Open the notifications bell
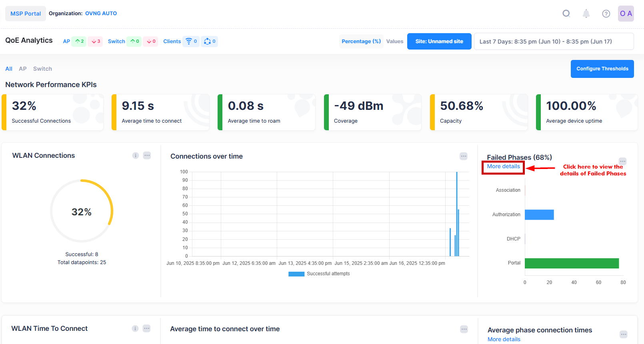Screen dimensions: 644x344 (x=586, y=14)
